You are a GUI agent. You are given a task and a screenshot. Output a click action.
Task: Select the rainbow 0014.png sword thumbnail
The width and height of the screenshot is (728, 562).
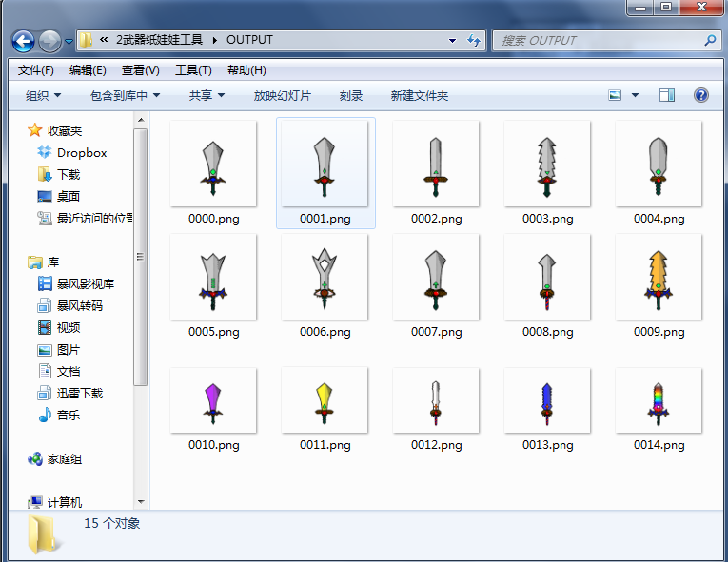(659, 400)
